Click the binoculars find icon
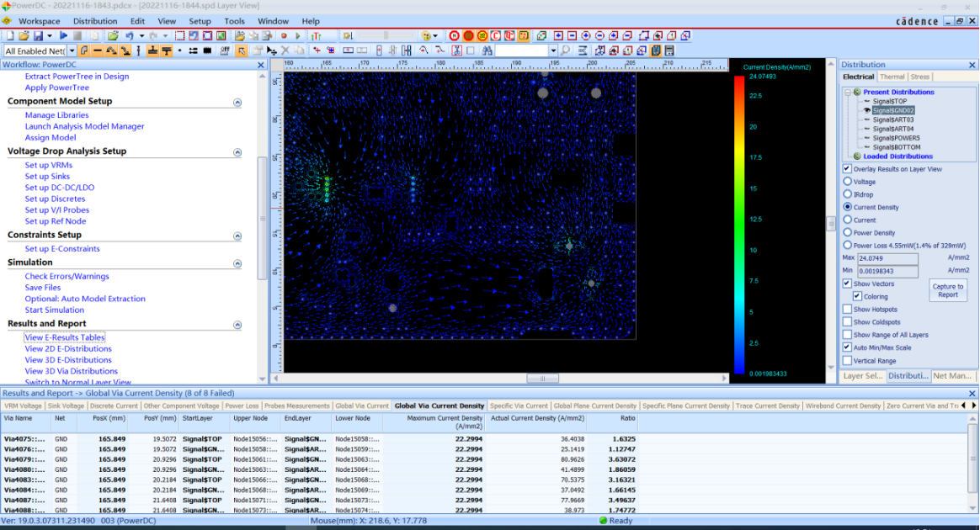 pos(487,50)
